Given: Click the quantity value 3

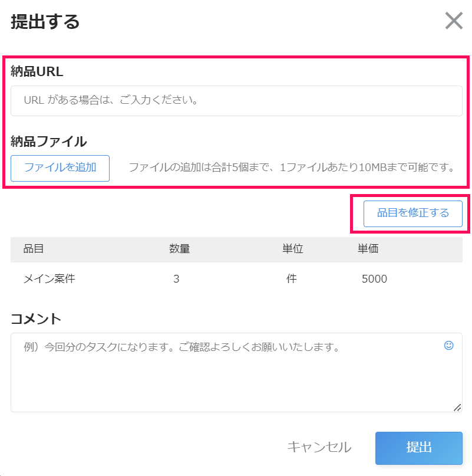Looking at the screenshot, I should coord(176,278).
